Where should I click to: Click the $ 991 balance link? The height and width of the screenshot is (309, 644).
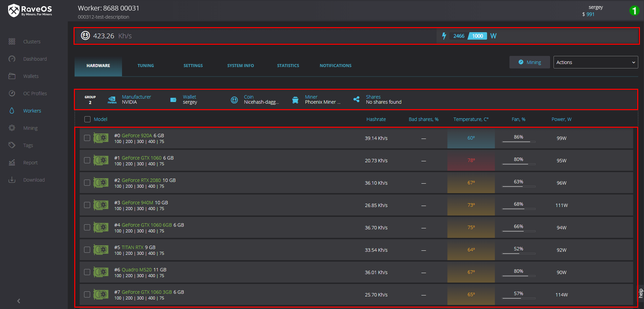588,14
